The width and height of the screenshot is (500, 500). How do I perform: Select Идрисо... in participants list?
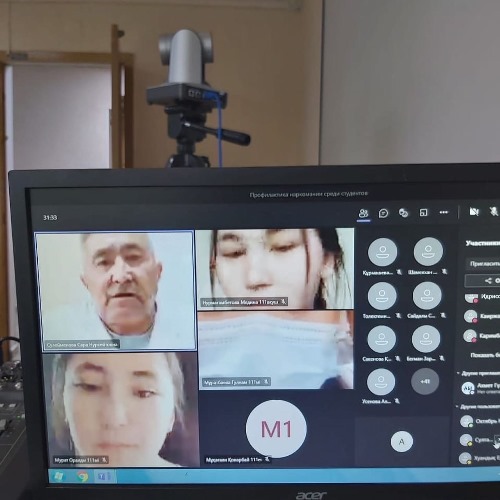[482, 297]
